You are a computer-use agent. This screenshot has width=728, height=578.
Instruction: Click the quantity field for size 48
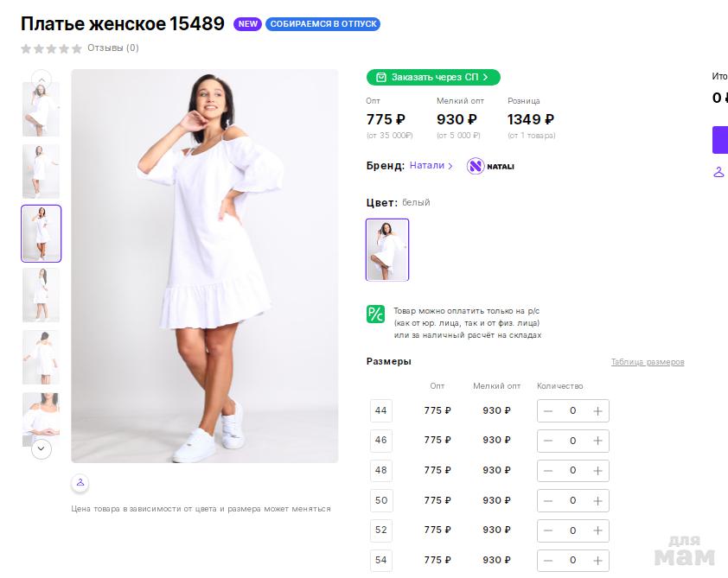[x=572, y=471]
